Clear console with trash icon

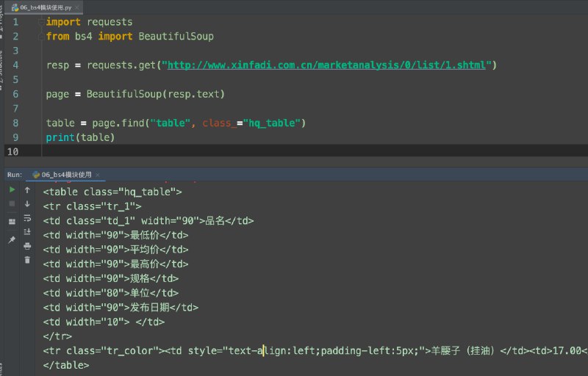click(x=27, y=259)
